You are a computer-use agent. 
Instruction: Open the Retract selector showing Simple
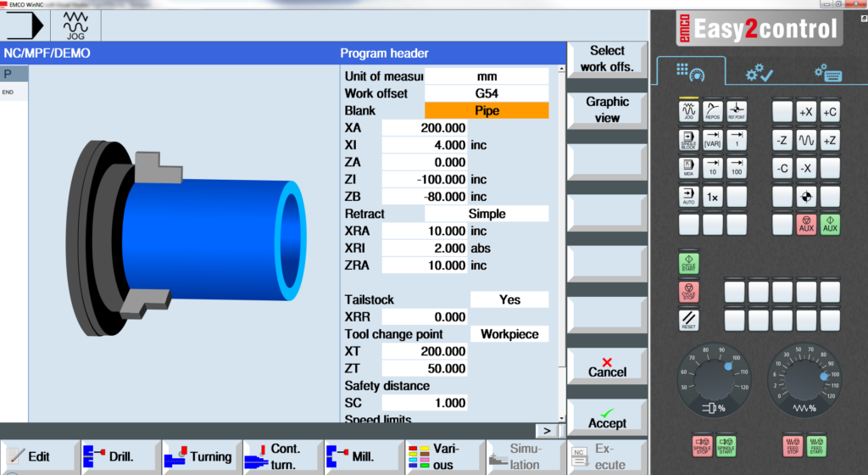pyautogui.click(x=487, y=214)
